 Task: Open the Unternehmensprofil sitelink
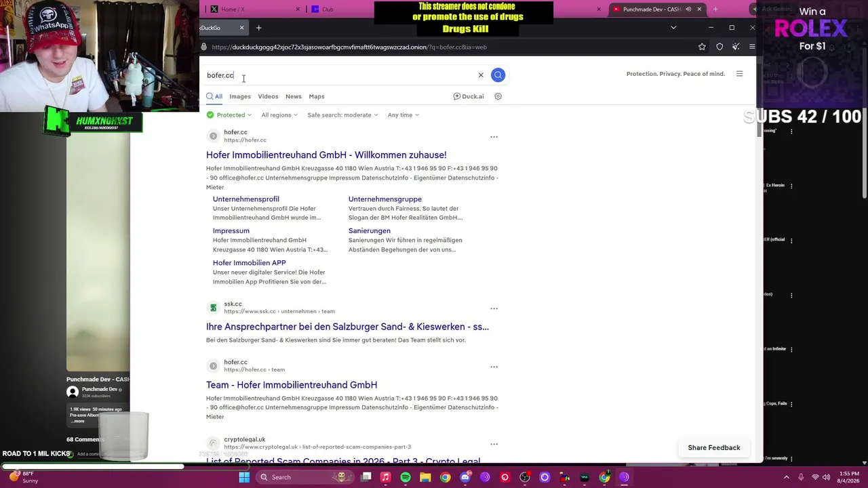(x=246, y=199)
